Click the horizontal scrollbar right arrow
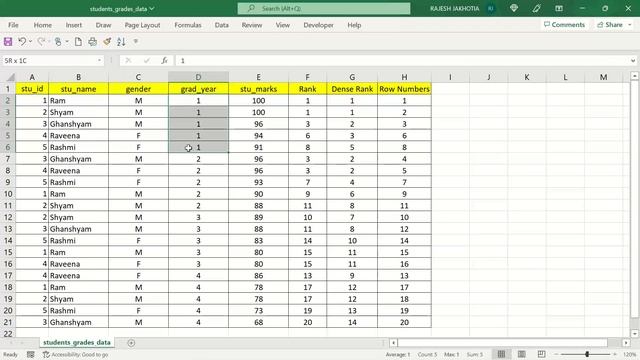This screenshot has width=640, height=360. pos(626,343)
